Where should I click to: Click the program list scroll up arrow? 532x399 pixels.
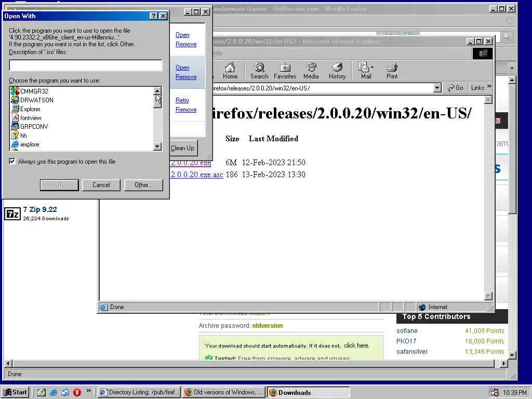[157, 91]
